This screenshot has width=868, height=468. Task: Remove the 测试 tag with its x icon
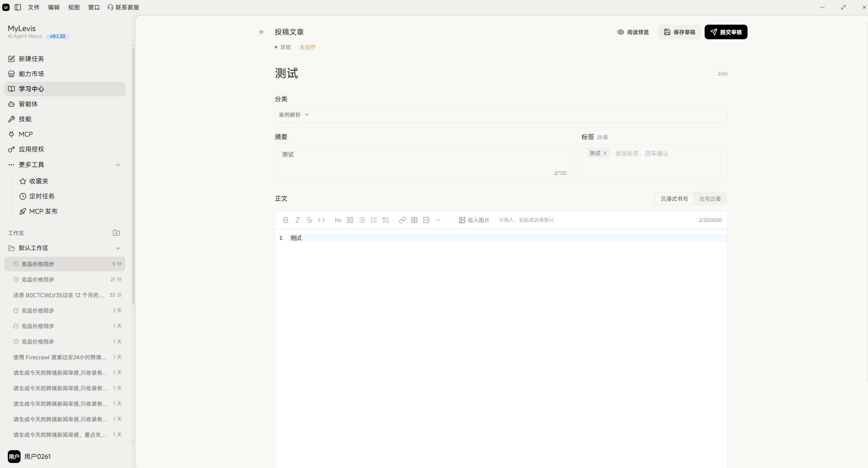pos(605,153)
